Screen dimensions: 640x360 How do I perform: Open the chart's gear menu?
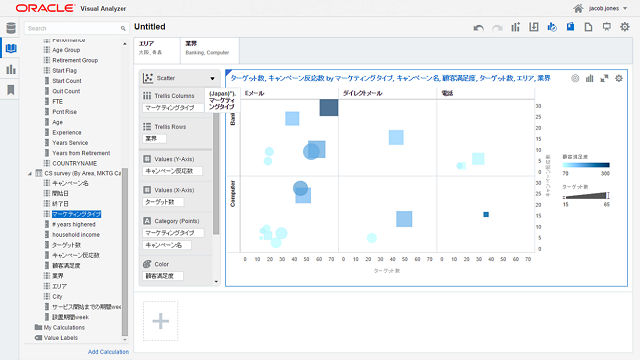tap(619, 78)
